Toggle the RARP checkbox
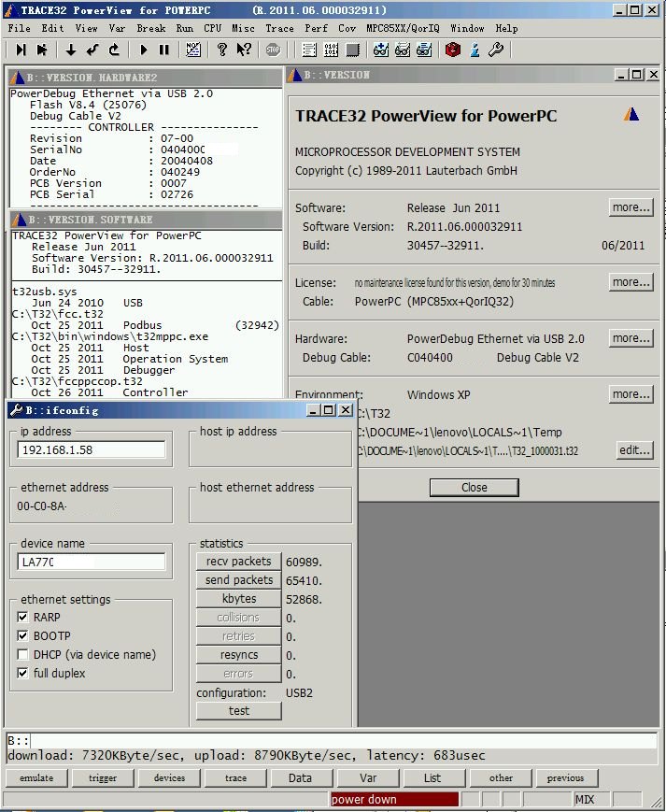 [22, 617]
